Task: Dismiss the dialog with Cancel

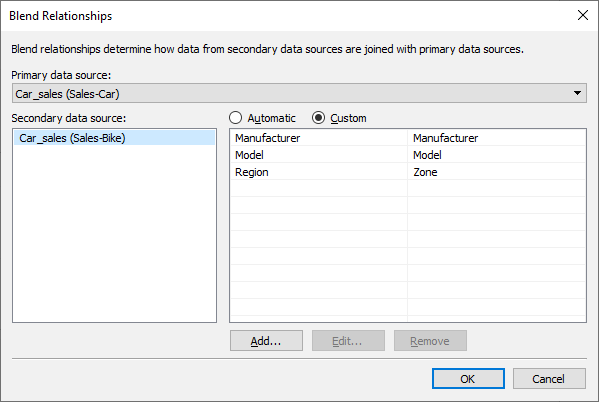Action: click(549, 378)
